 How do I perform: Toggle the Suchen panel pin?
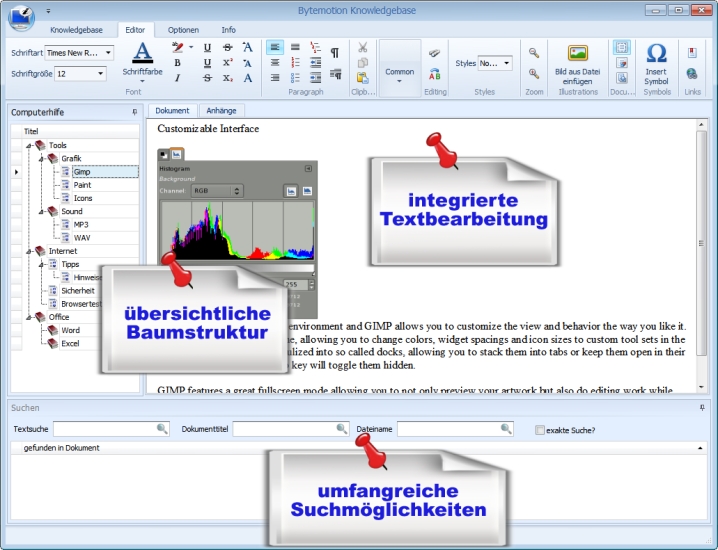[x=705, y=407]
